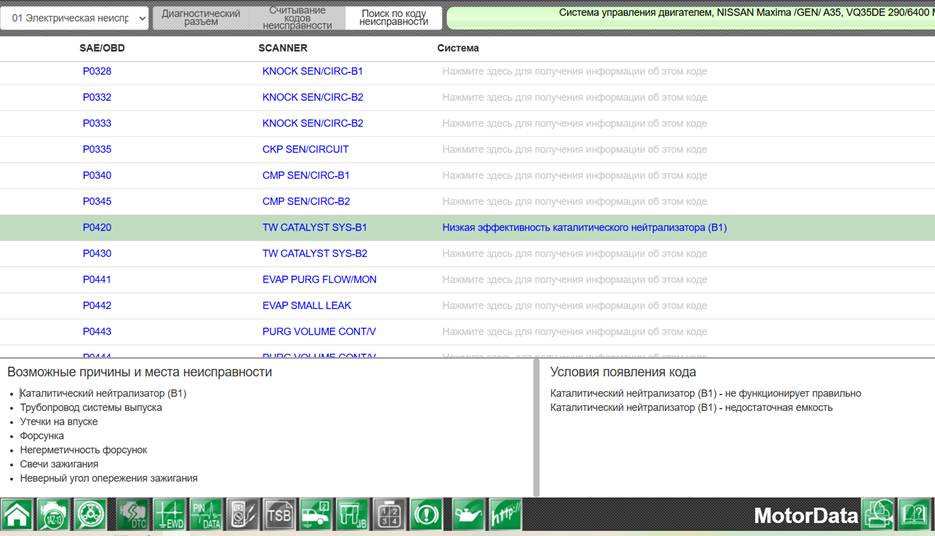Screen dimensions: 935x536
Task: Click EVAP PURG FLOW/MON scanner text
Action: [x=319, y=280]
